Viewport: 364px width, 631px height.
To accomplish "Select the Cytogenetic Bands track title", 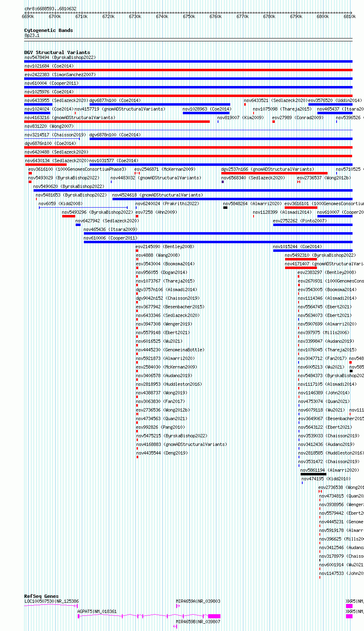I will coord(49,30).
